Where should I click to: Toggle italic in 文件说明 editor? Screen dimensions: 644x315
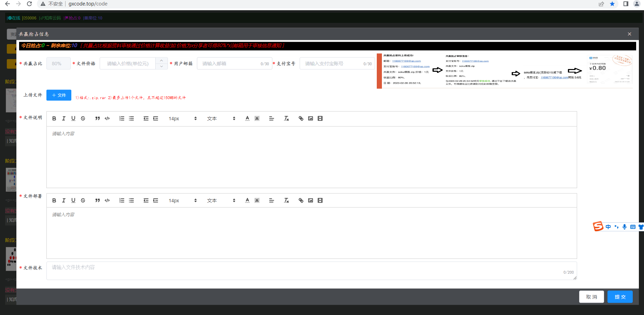point(63,119)
